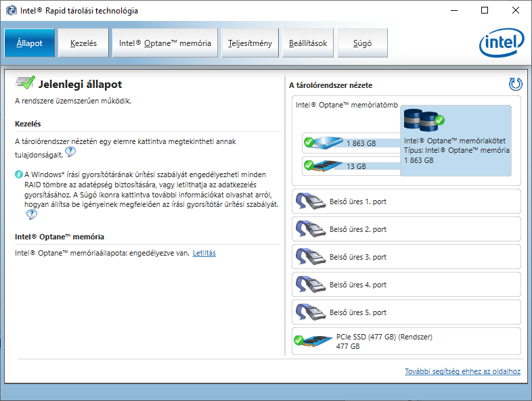Minimize the Intel Rapid storage window
The height and width of the screenshot is (401, 532).
[x=454, y=11]
